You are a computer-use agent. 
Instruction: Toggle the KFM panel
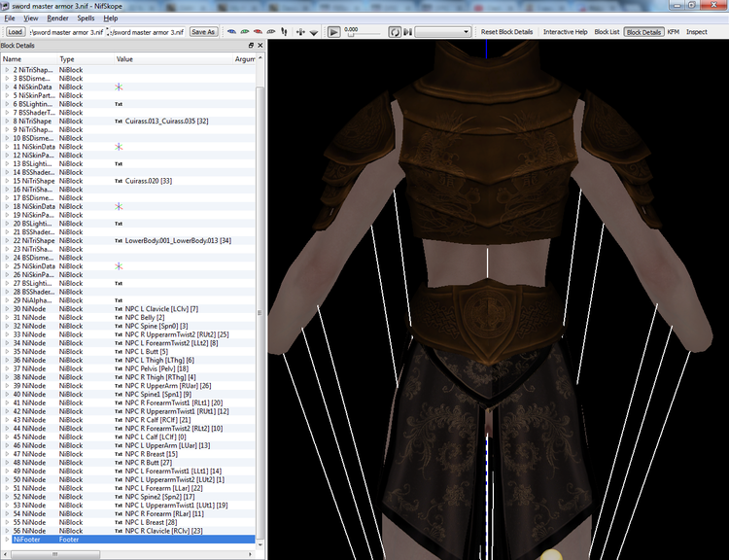pyautogui.click(x=674, y=32)
